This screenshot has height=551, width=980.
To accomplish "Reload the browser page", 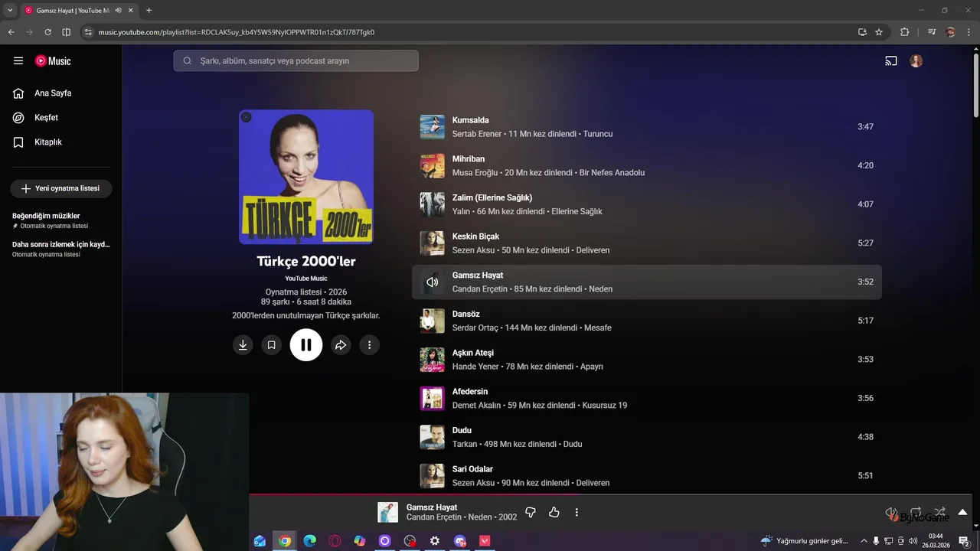I will 47,32.
